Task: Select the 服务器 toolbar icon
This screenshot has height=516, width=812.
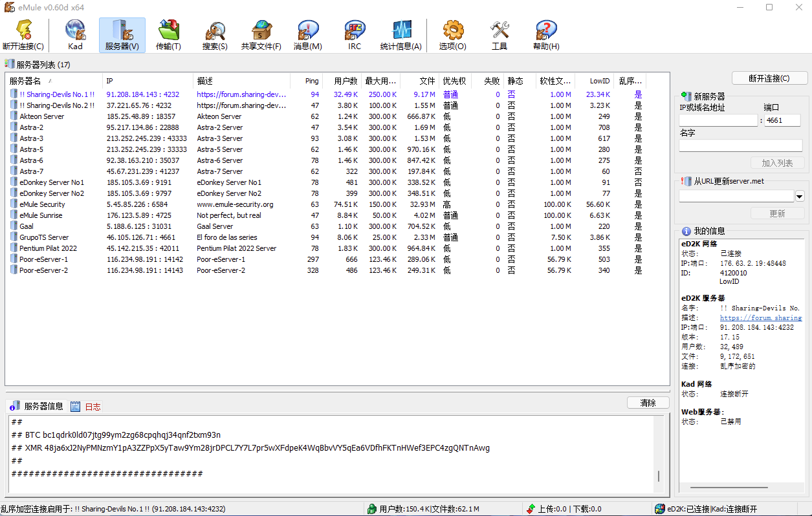Action: click(122, 35)
